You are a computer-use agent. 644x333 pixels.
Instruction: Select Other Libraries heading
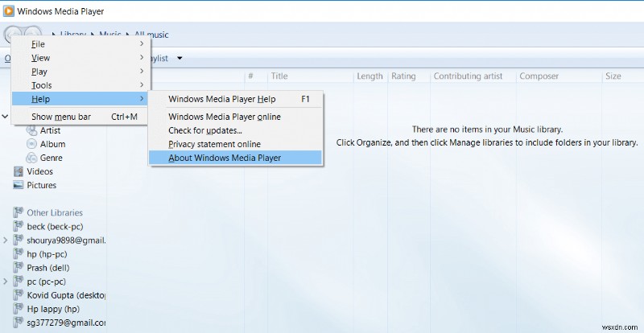point(55,212)
